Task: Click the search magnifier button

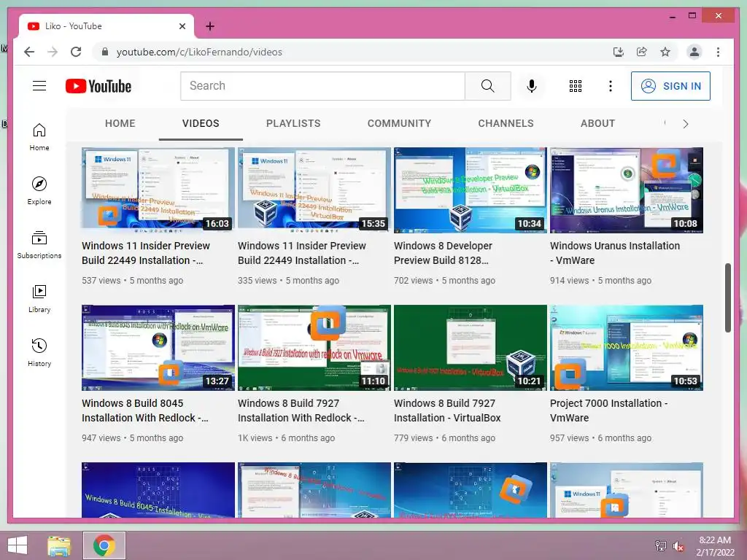Action: pos(487,86)
